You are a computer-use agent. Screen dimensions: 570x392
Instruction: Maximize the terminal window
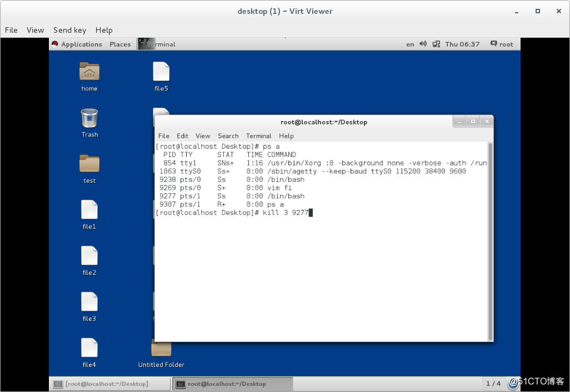473,122
